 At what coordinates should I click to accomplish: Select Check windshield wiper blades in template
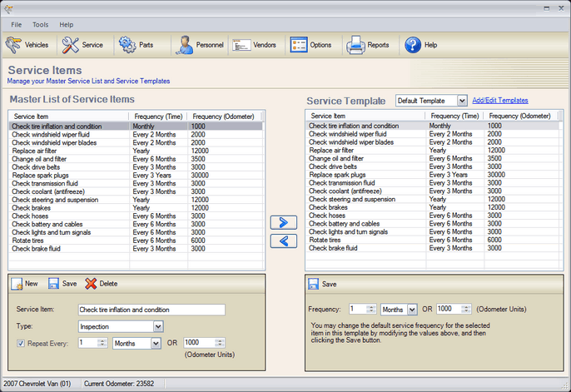[x=432, y=142]
